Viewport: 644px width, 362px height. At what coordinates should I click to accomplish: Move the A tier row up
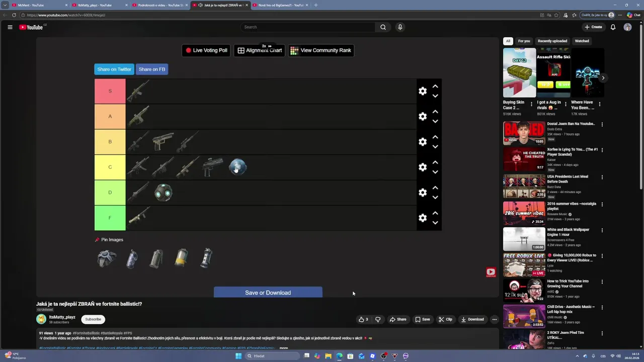coord(435,112)
